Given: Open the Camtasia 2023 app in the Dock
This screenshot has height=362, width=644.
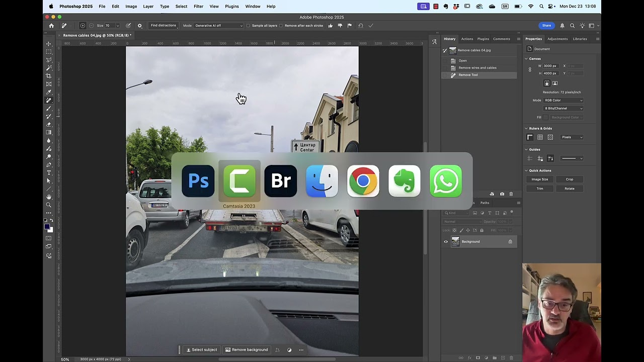Looking at the screenshot, I should coord(239,181).
